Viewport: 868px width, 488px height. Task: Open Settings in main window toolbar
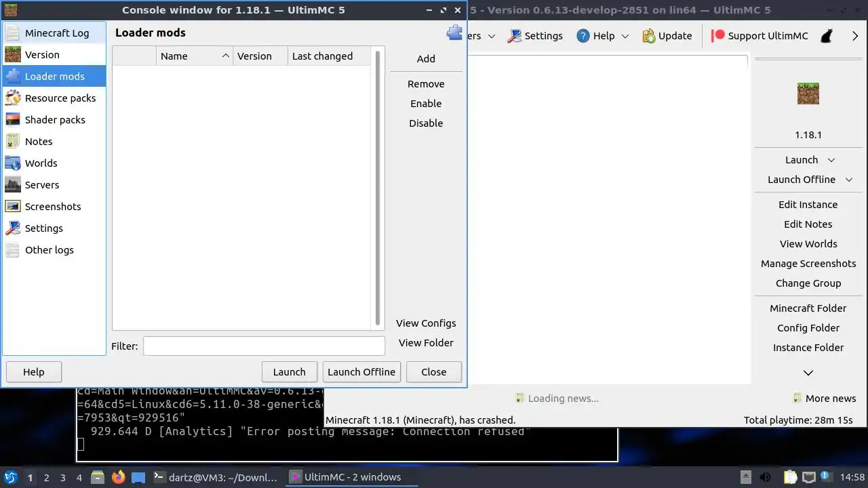click(x=535, y=36)
